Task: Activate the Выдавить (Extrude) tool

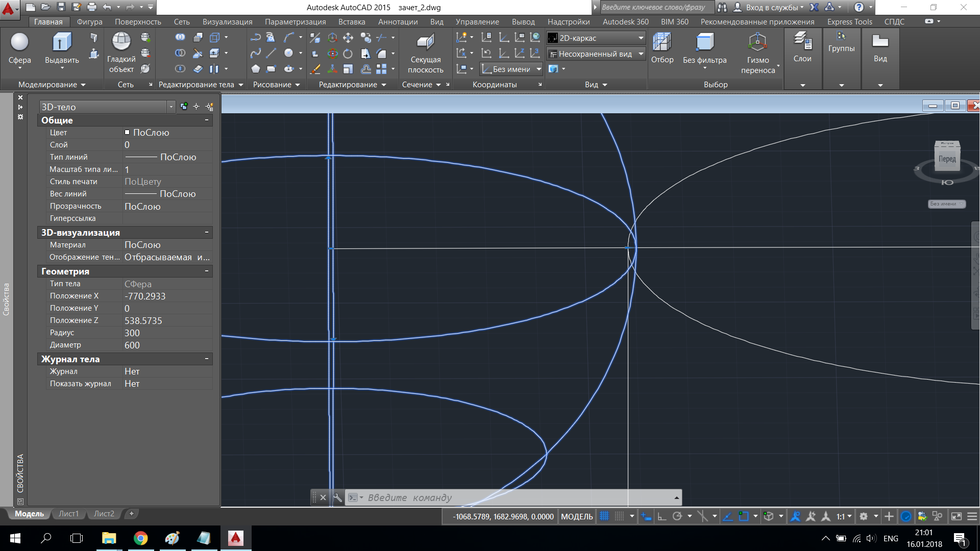Action: (x=62, y=48)
